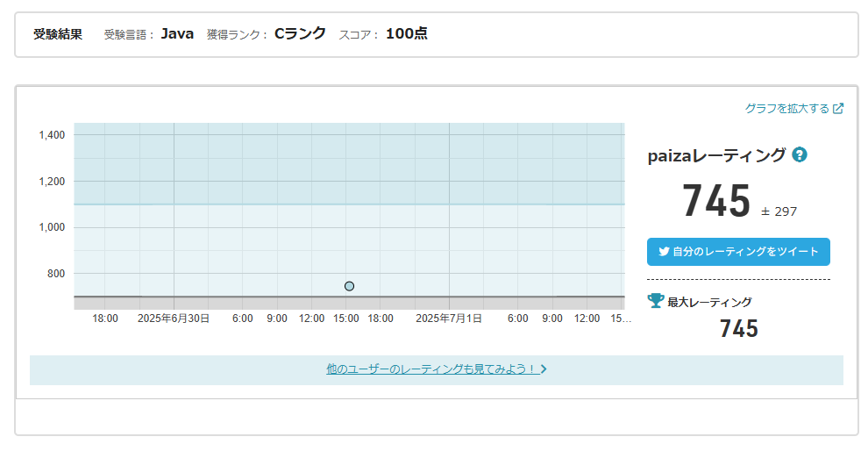Click the 1,200 value on the vertical axis
This screenshot has height=451, width=868.
click(52, 182)
